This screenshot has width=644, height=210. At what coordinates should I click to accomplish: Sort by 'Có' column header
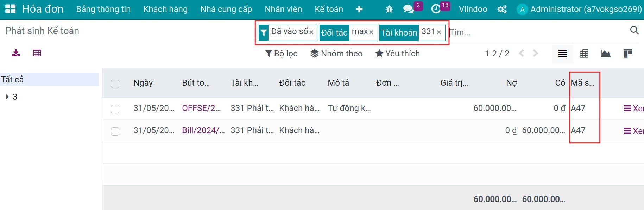pos(560,83)
